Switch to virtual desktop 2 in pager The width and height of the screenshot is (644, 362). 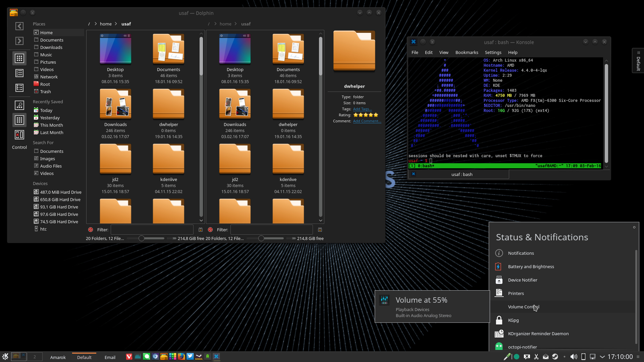click(35, 357)
